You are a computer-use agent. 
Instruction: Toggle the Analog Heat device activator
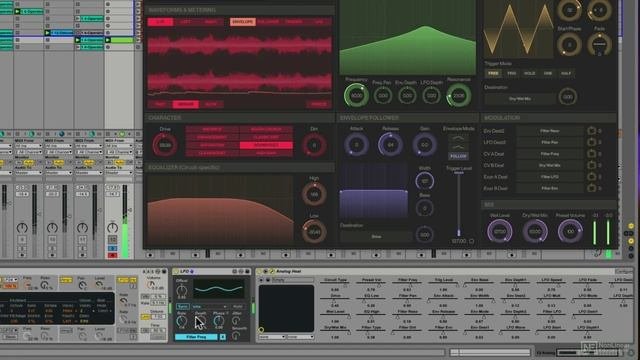pos(259,271)
